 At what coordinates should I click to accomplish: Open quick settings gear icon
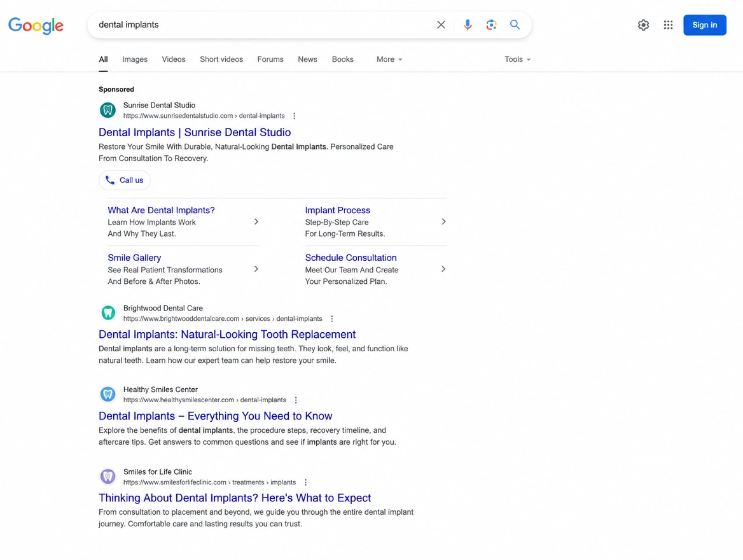(643, 25)
